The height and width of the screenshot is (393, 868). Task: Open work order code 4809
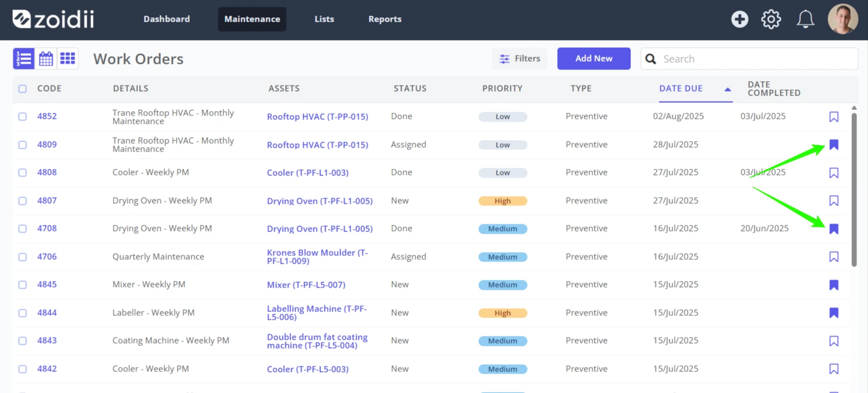click(x=47, y=145)
